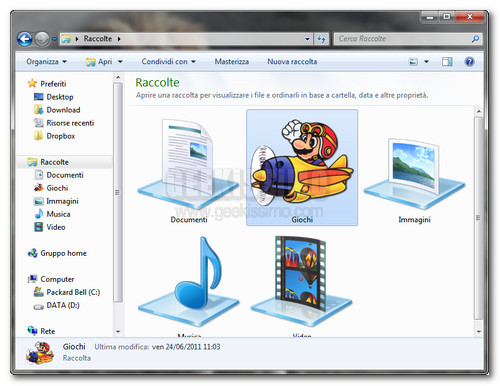Refresh the Raccolte view
The width and height of the screenshot is (500, 386).
point(321,39)
